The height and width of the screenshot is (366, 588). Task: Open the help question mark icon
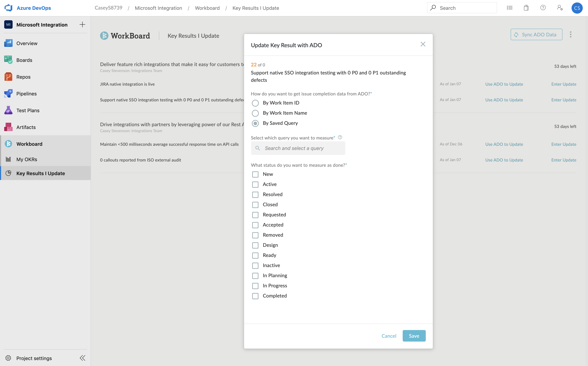[x=543, y=8]
